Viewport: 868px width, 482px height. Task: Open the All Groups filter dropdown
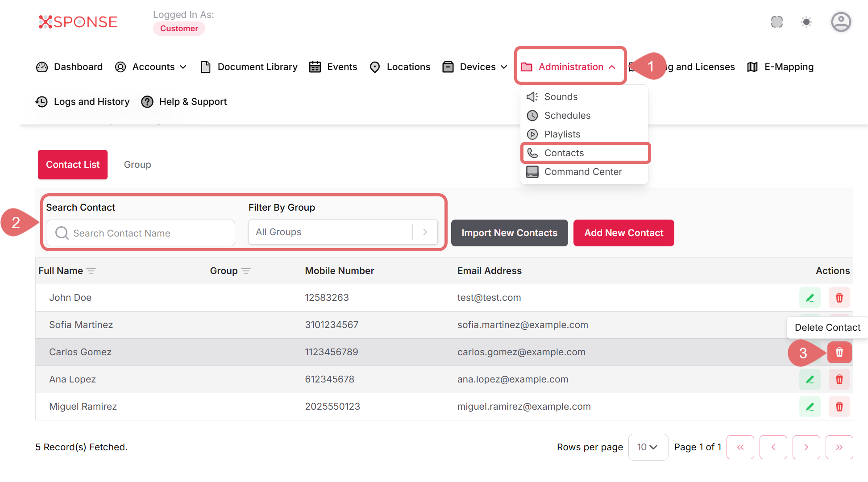342,232
